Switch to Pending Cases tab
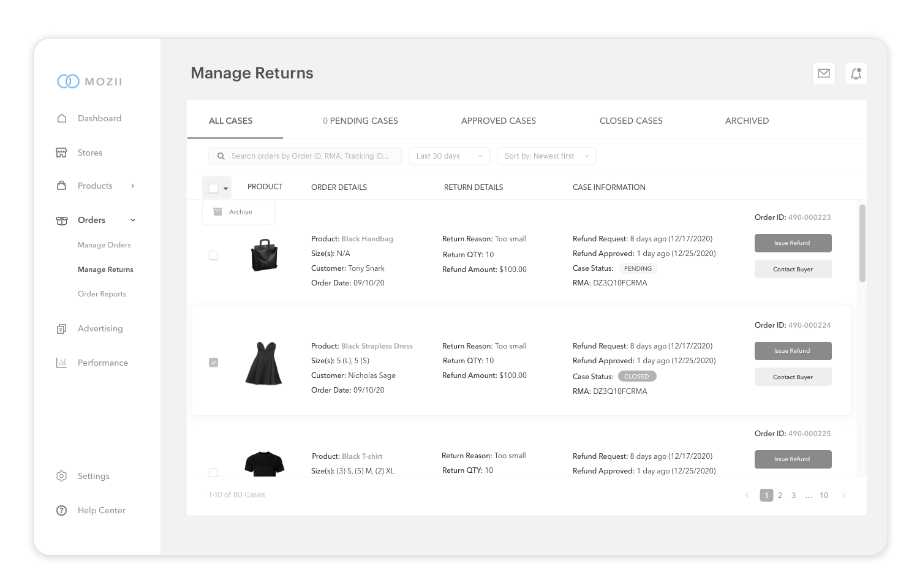Screen dimensions: 917x588 [360, 121]
